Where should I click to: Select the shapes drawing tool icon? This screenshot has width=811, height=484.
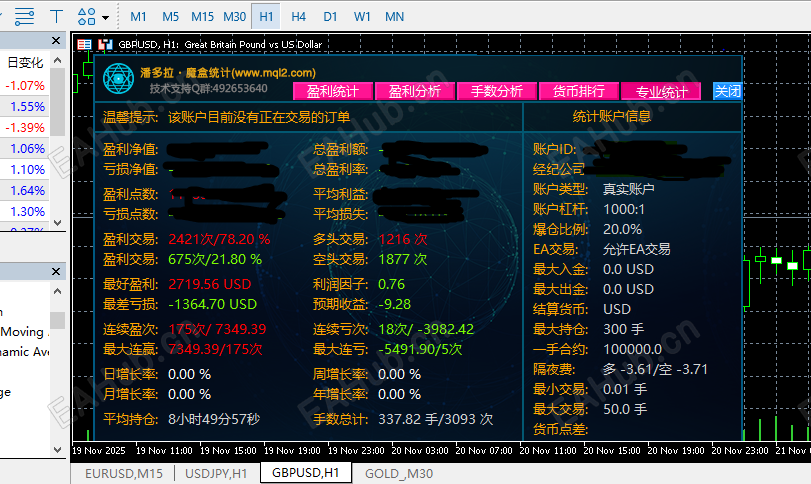point(86,17)
